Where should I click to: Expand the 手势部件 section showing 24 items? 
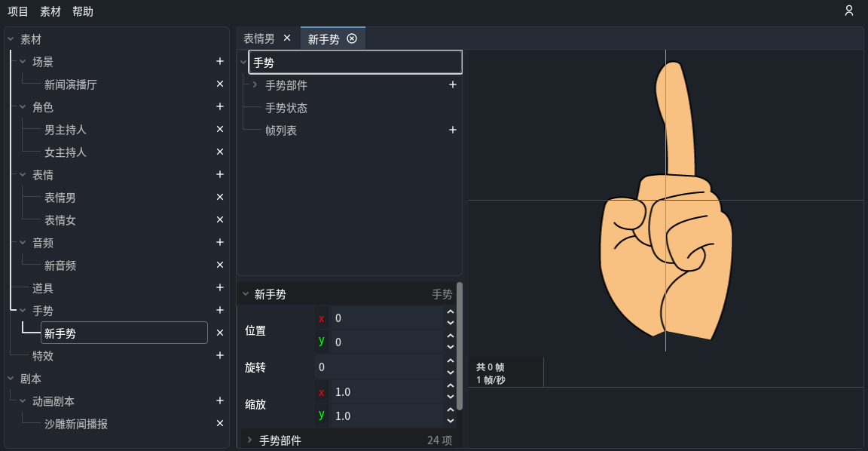pyautogui.click(x=249, y=439)
